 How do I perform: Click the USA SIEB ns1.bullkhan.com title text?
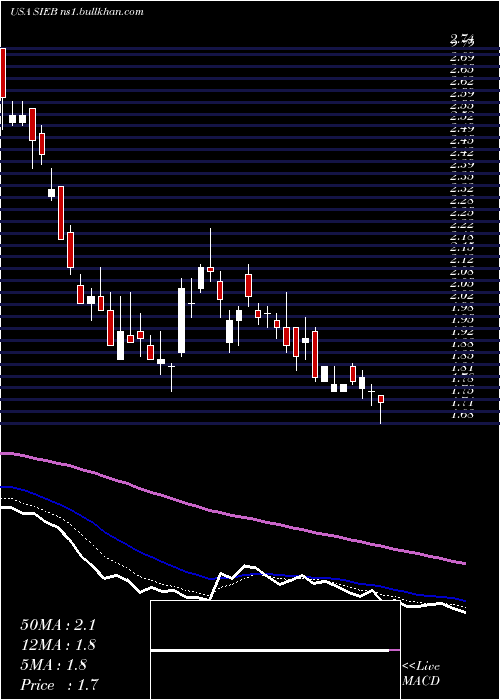77,12
